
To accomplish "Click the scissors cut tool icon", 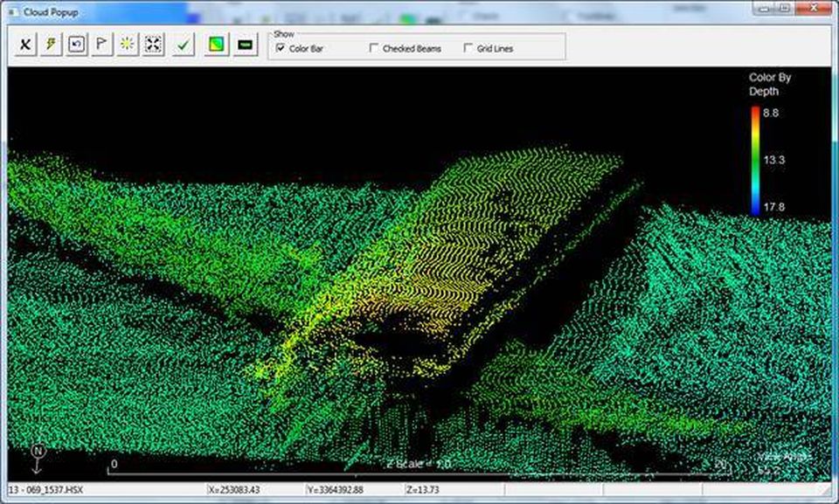I will click(x=27, y=45).
